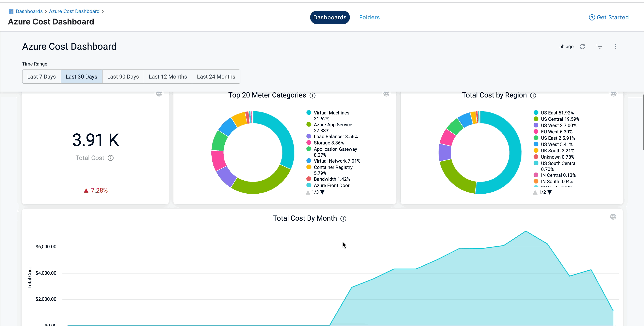Go to next page of Meter Categories legend
This screenshot has height=326, width=644.
point(323,192)
